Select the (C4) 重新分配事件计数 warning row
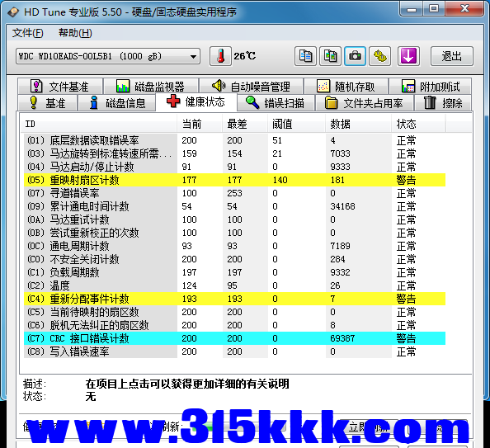Screen dimensions: 490x448 click(x=234, y=299)
